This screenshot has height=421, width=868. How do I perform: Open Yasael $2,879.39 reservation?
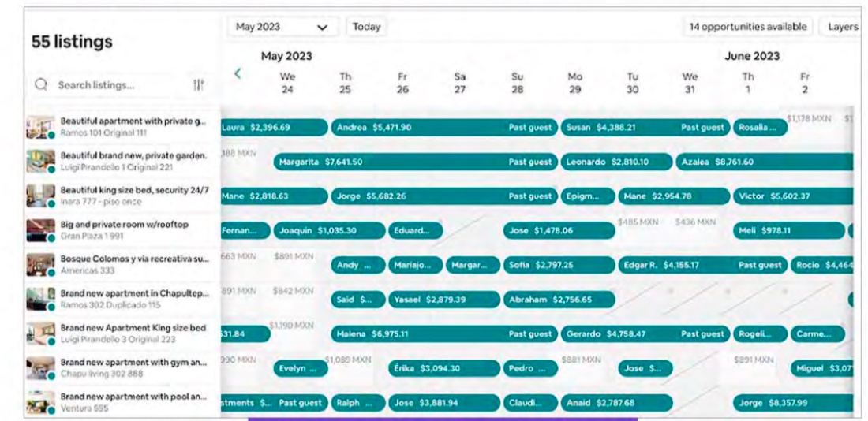click(x=444, y=300)
